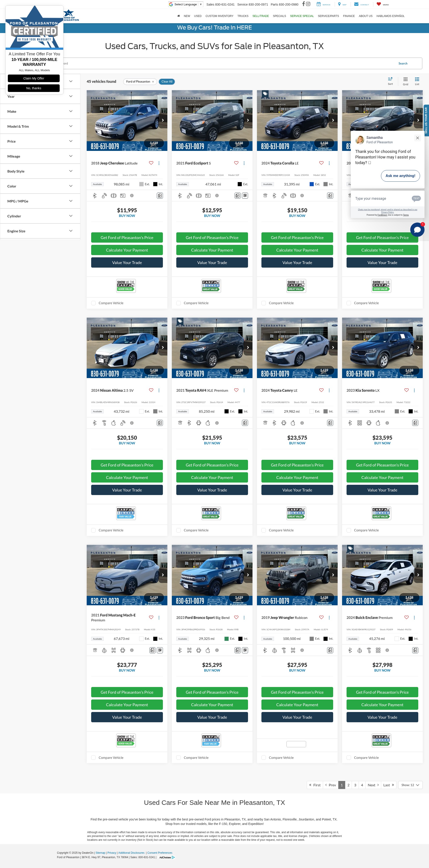The height and width of the screenshot is (868, 429).
Task: Close the Samantha chat popup
Action: click(418, 138)
